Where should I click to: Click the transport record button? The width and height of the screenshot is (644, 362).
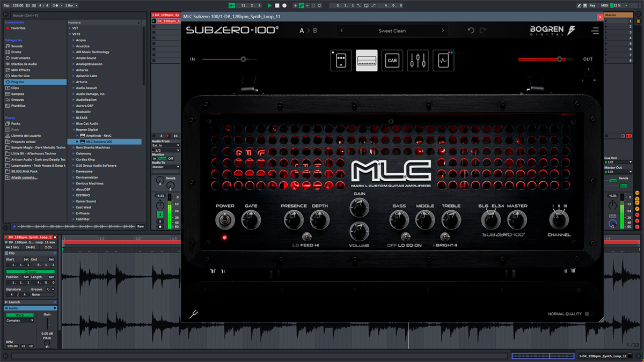point(284,5)
